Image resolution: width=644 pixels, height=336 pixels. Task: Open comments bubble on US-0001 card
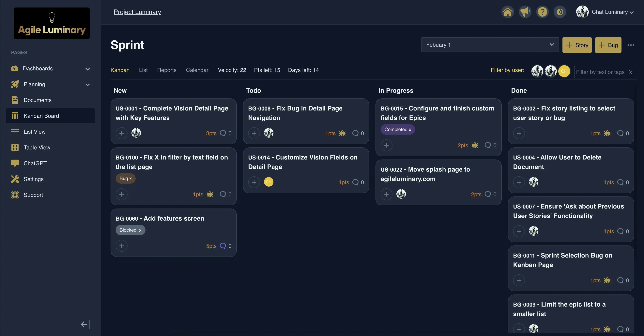pyautogui.click(x=223, y=133)
